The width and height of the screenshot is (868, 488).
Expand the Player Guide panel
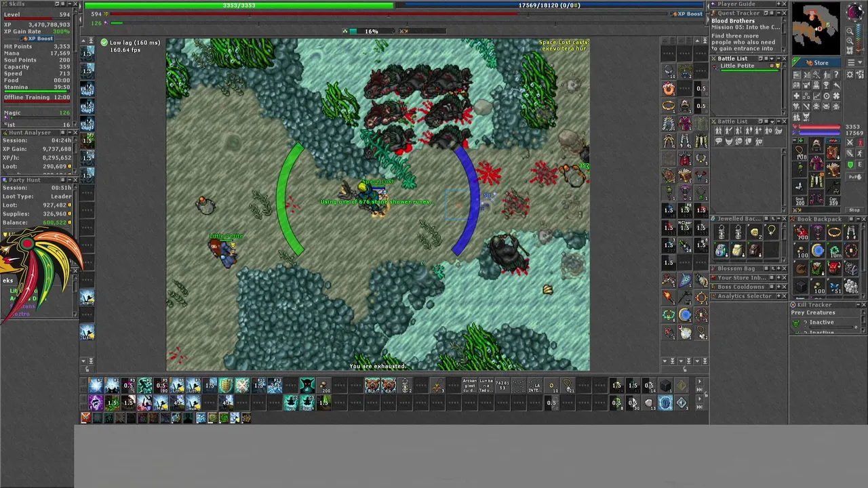tap(778, 4)
